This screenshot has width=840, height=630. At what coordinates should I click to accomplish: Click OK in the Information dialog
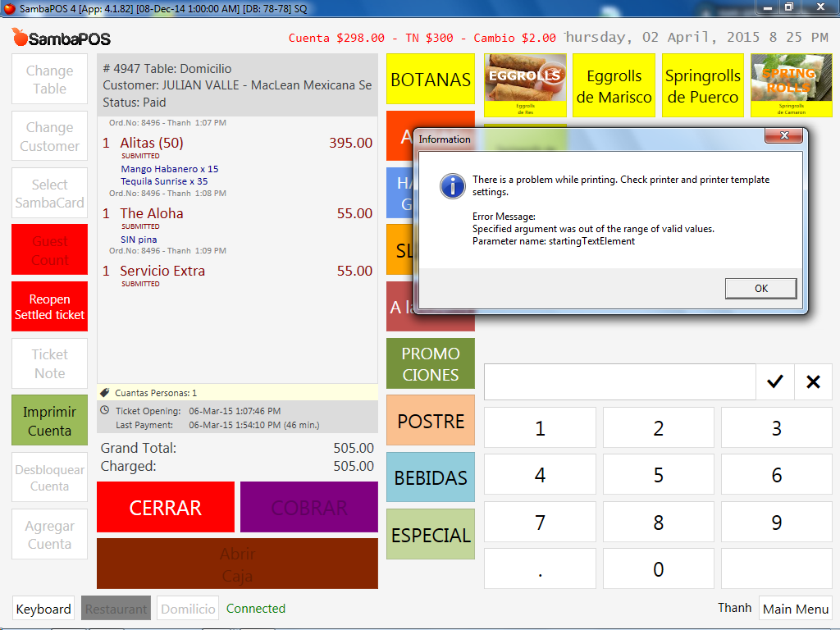760,288
